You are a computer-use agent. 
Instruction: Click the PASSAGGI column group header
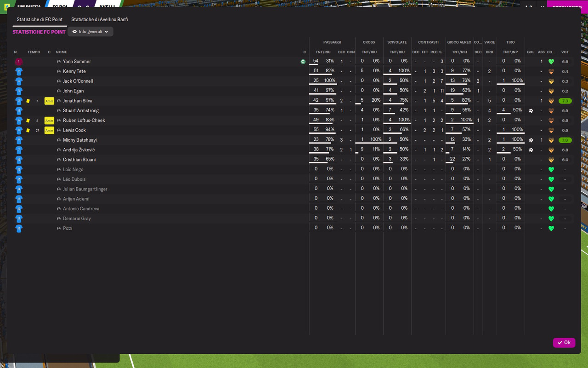point(332,42)
